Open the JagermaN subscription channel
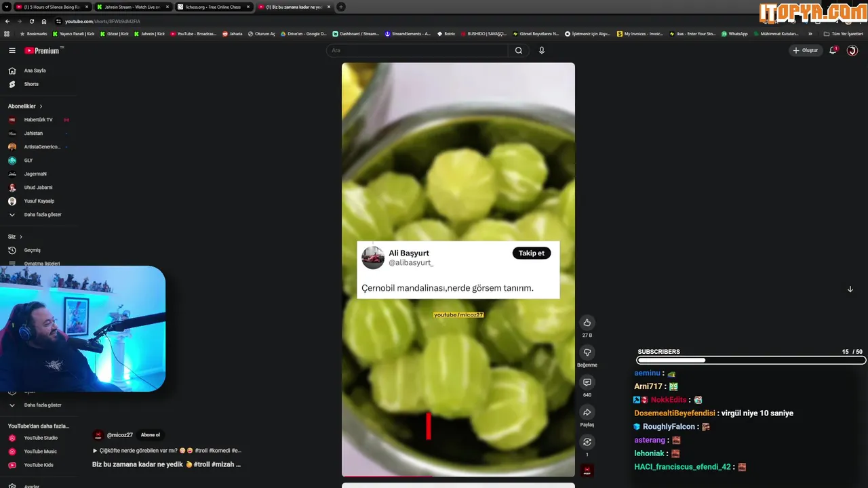The image size is (868, 488). (x=35, y=174)
